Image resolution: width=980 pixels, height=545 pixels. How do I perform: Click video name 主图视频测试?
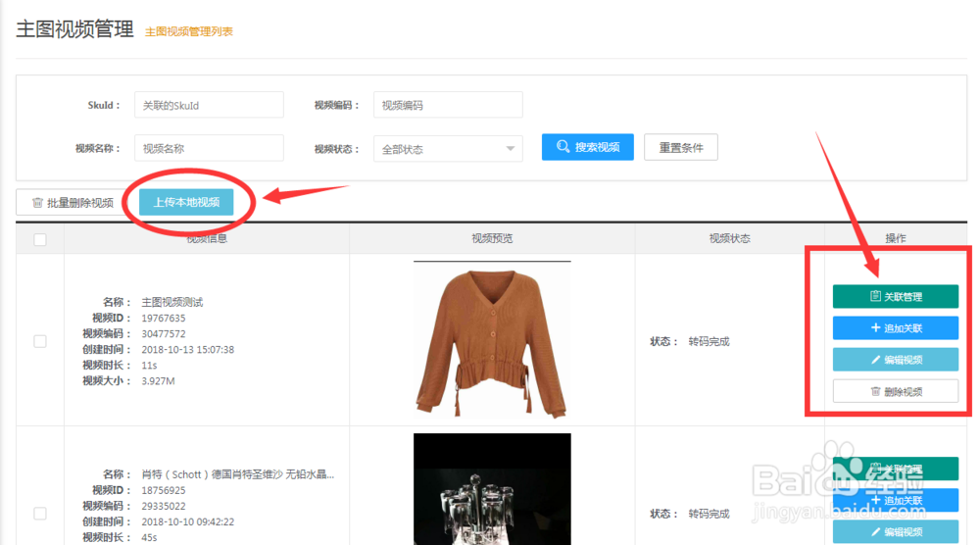point(171,302)
